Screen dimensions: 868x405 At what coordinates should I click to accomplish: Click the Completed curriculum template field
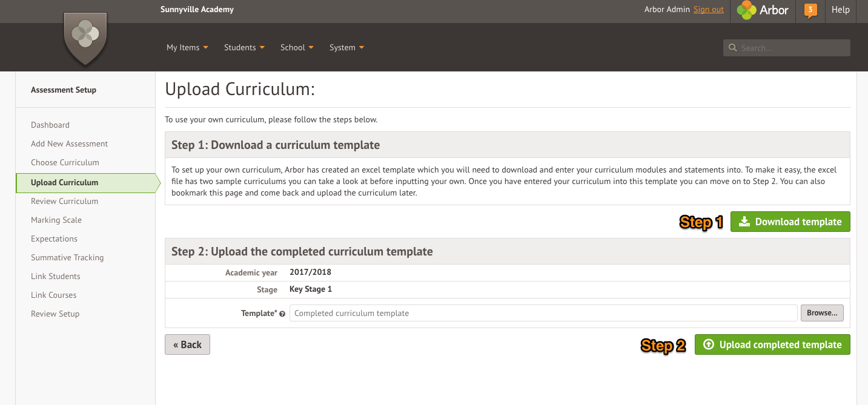pyautogui.click(x=543, y=313)
